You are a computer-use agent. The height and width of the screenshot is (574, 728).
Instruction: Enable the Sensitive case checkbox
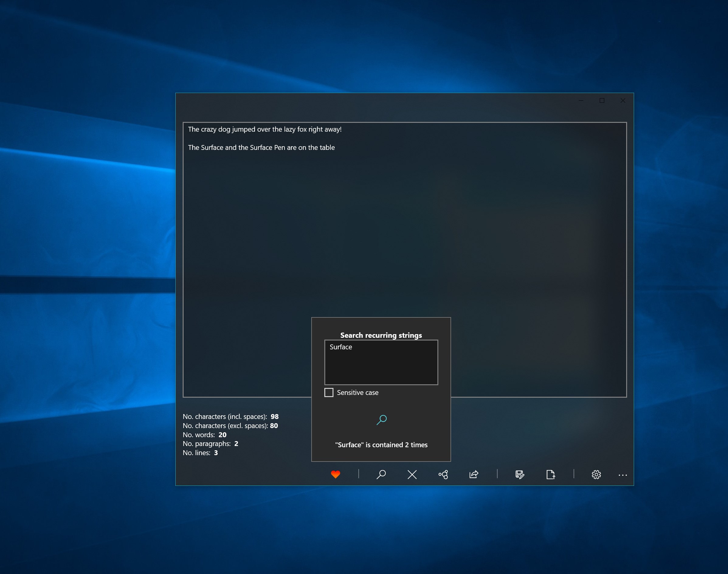(x=329, y=392)
